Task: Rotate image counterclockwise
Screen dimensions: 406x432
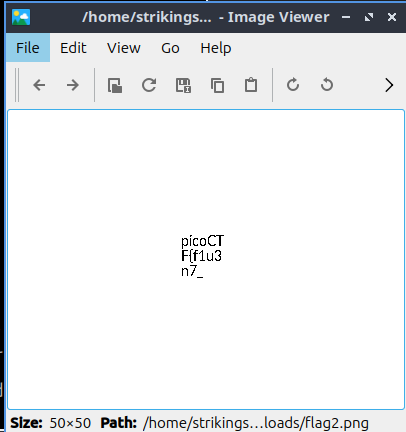Action: (327, 85)
